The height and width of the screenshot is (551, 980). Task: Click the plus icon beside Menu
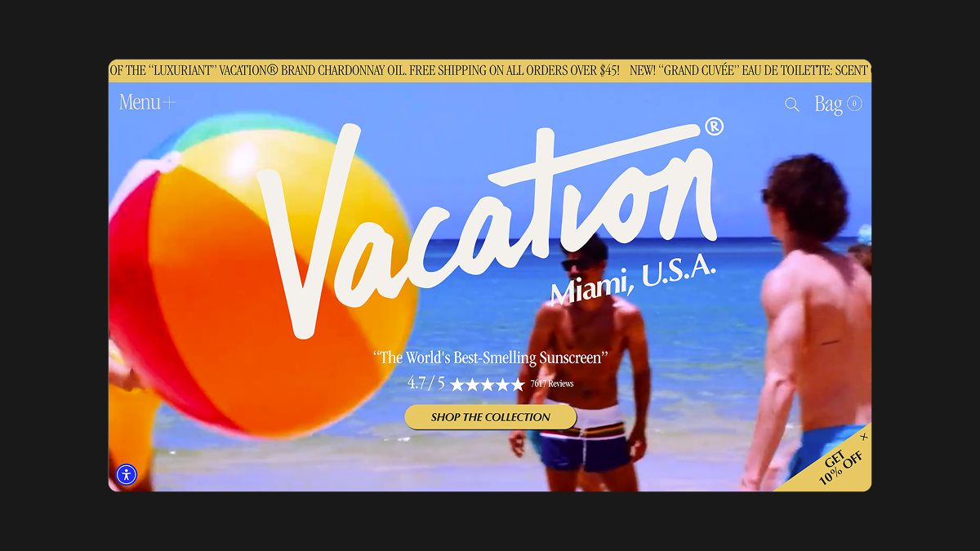tap(169, 102)
